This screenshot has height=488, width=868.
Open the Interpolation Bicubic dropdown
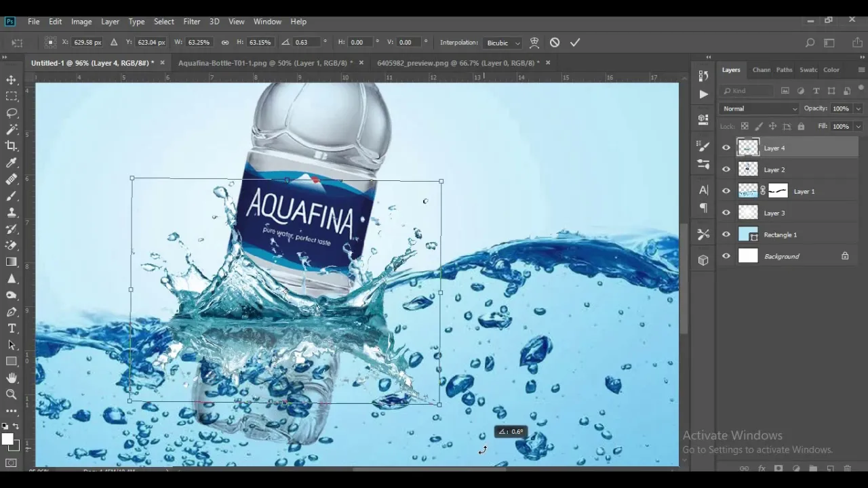click(502, 43)
